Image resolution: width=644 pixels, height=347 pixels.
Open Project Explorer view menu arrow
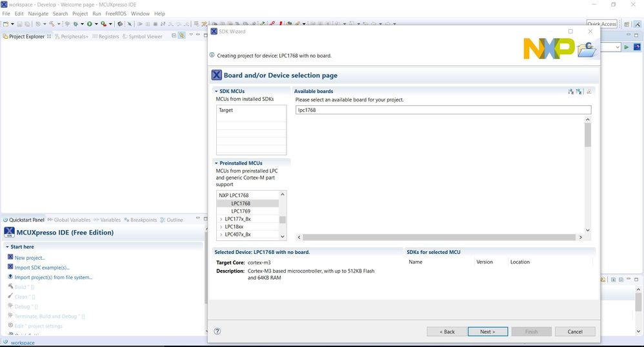[191, 36]
